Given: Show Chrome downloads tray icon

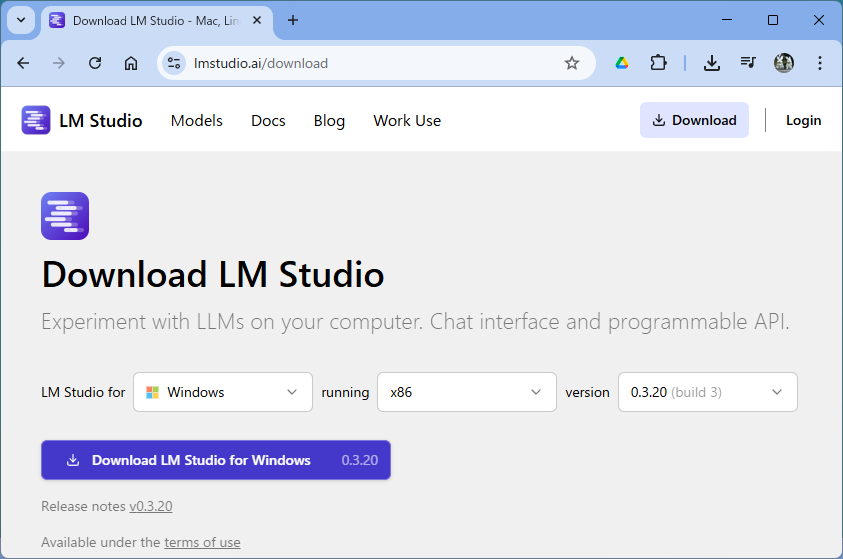Looking at the screenshot, I should [x=712, y=63].
